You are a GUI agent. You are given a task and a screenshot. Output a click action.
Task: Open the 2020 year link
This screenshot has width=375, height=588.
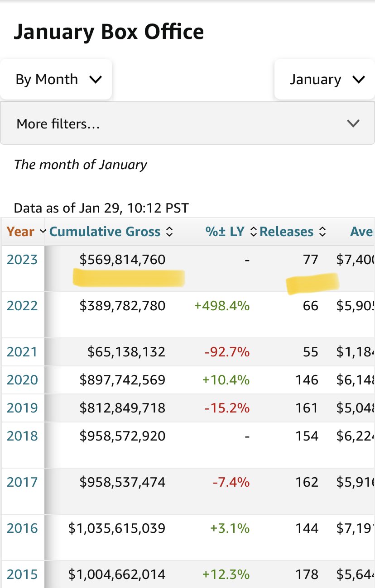[22, 380]
